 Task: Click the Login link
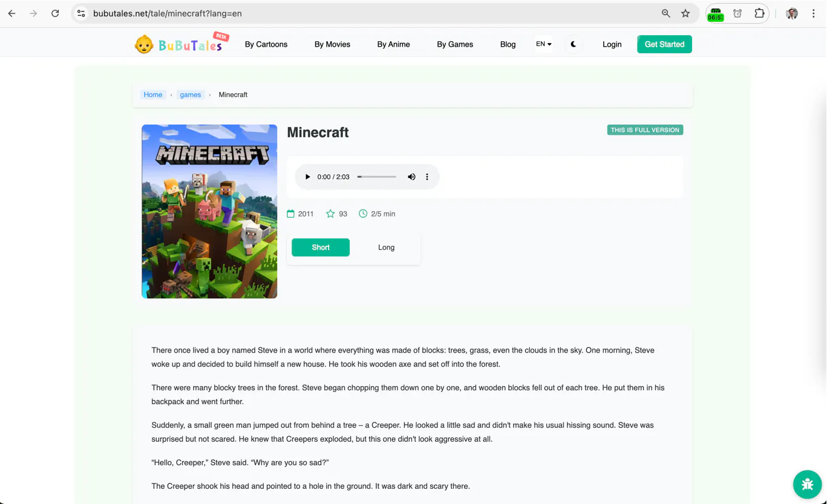pos(612,44)
